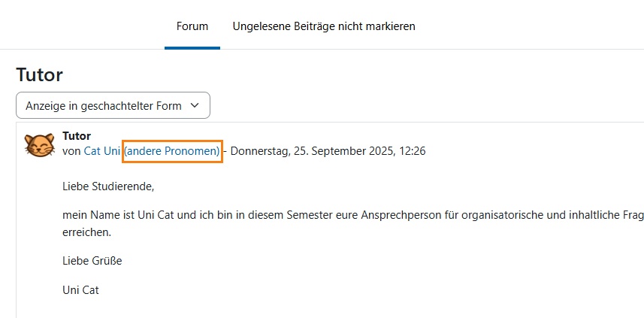Screen dimensions: 644x318
Task: Click the cat avatar profile picture
Action: point(39,144)
